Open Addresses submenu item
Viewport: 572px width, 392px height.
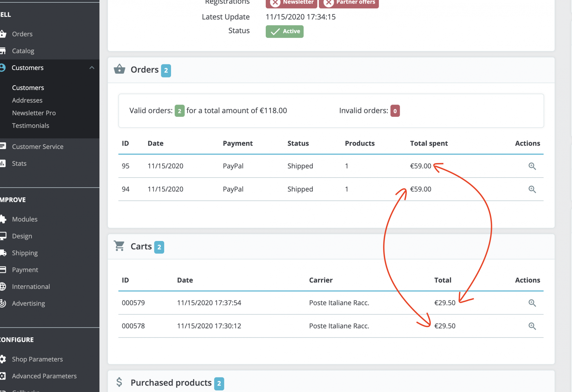tap(27, 100)
